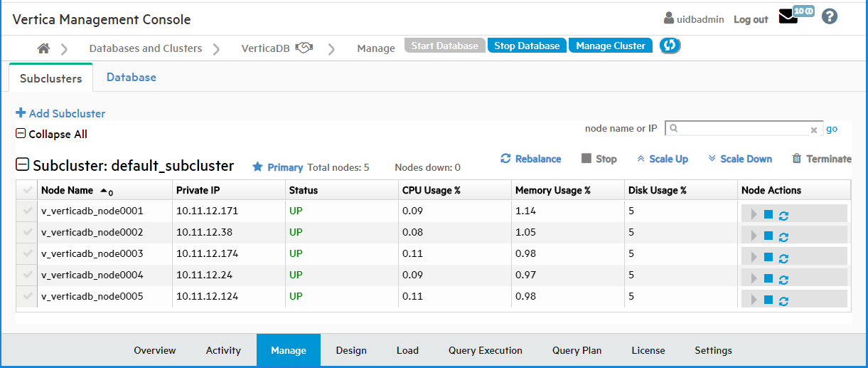Toggle the select-all checkmark in table header
The width and height of the screenshot is (868, 368).
pyautogui.click(x=27, y=190)
